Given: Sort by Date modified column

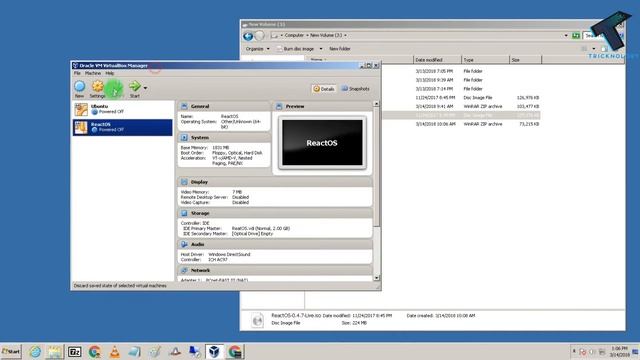Looking at the screenshot, I should pos(437,60).
